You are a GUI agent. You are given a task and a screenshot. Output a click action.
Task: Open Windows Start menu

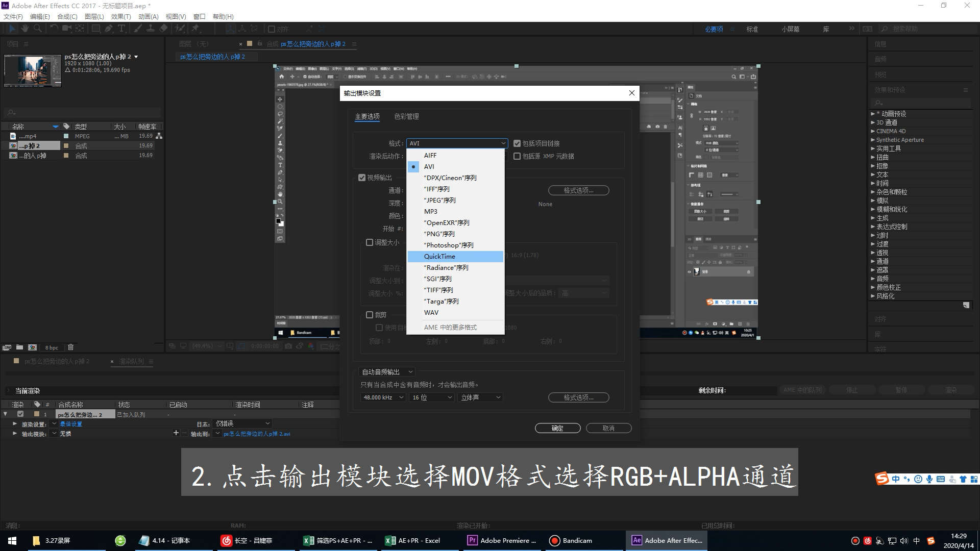click(x=12, y=540)
